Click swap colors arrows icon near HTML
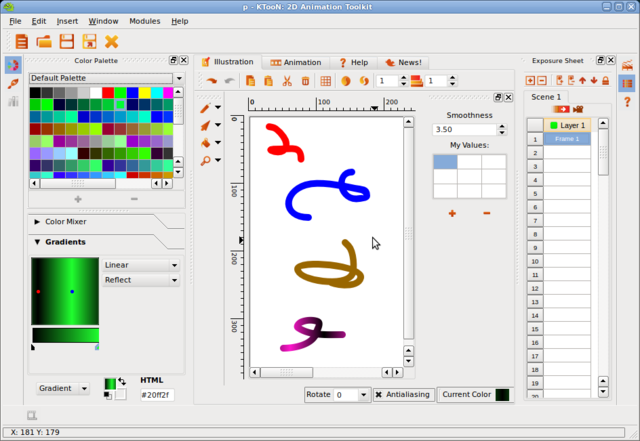 pos(122,381)
